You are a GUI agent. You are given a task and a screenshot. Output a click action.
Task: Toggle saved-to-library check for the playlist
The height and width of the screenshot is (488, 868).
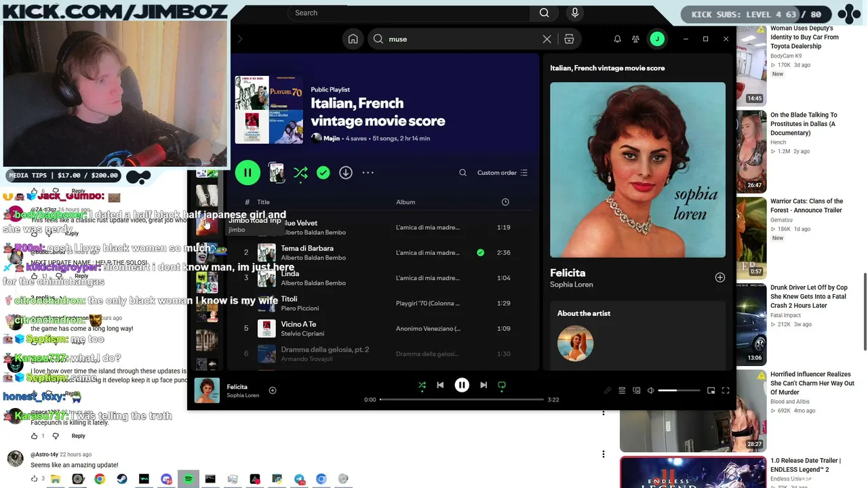click(323, 173)
